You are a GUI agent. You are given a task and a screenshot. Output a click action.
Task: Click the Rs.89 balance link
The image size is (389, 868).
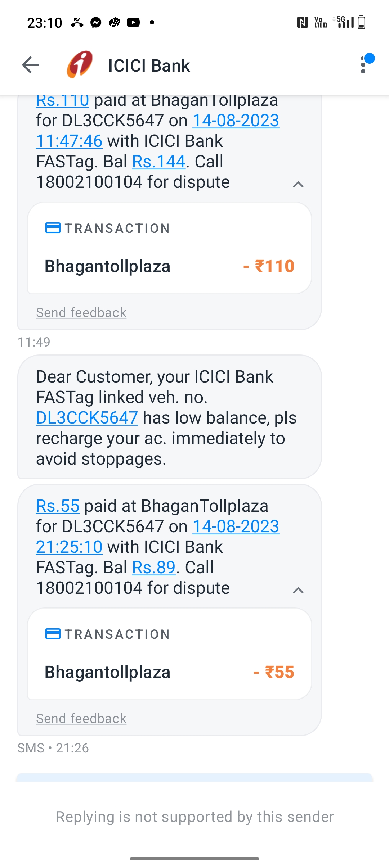(x=154, y=568)
